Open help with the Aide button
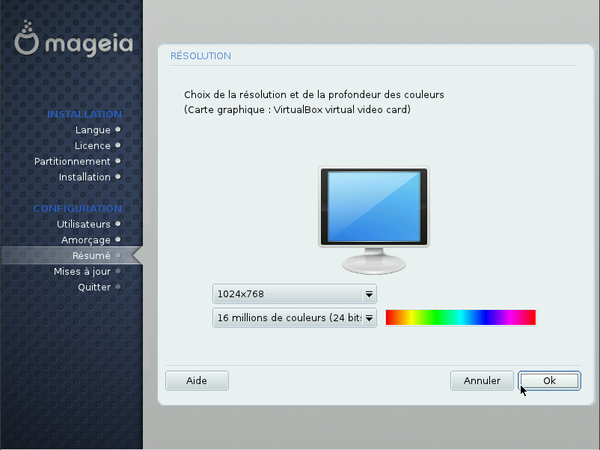Screen dimensions: 600x450 click(x=197, y=381)
